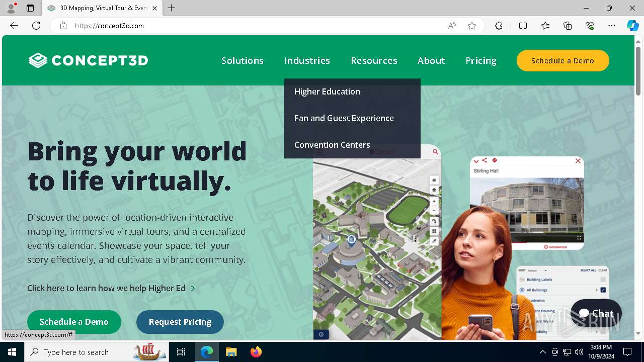Open the Favorites list
Screen dimensions: 644x362
pos(545,26)
